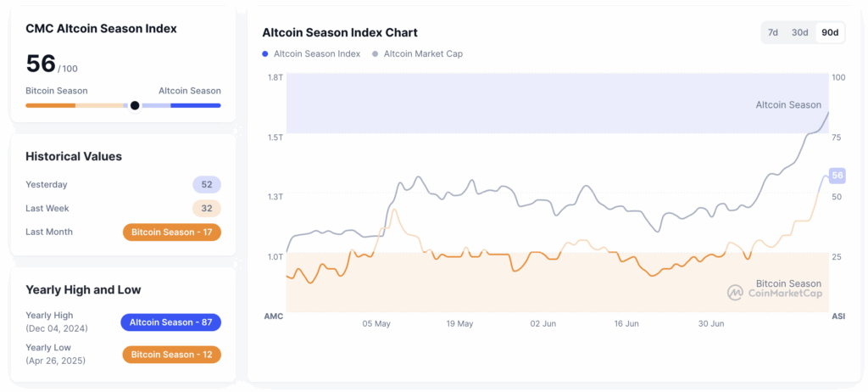This screenshot has width=868, height=392.
Task: Click the Last Week value badge 32
Action: click(x=206, y=209)
